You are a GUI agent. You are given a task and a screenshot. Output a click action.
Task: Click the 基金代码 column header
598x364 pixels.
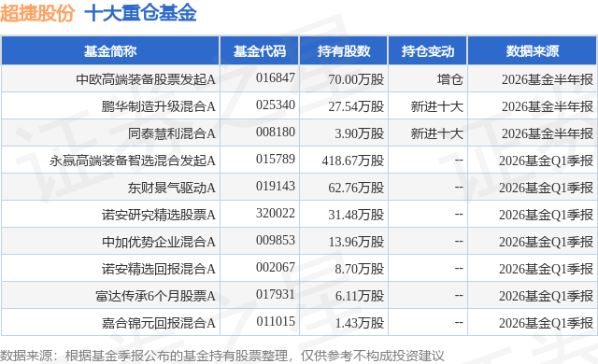[x=260, y=51]
